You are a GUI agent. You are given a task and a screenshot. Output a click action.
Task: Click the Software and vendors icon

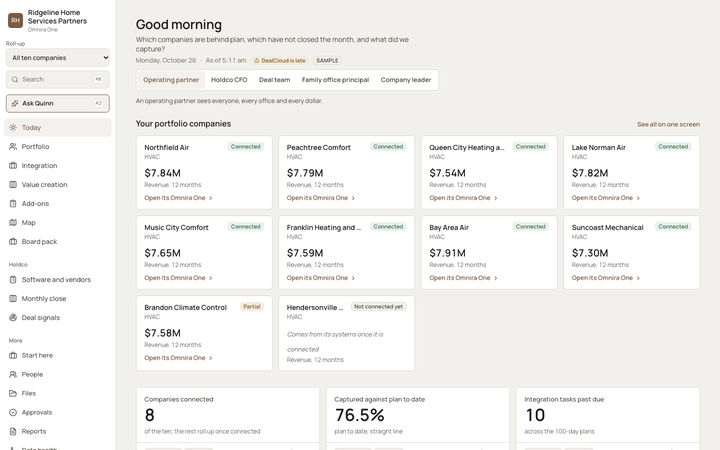pyautogui.click(x=13, y=280)
